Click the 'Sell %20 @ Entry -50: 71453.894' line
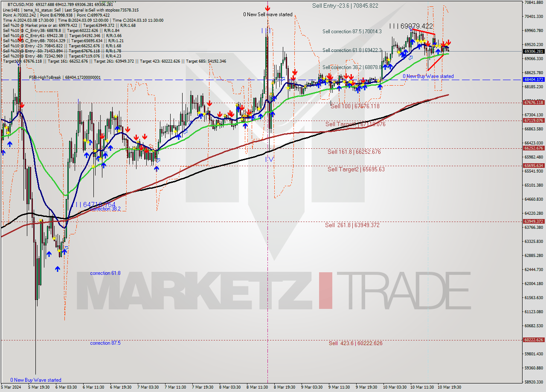 tap(62, 51)
